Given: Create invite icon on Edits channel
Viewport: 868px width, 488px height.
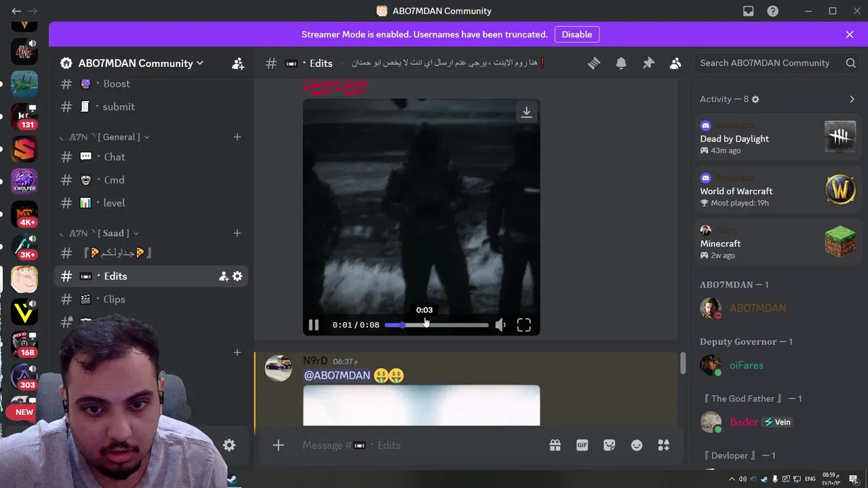Looking at the screenshot, I should (223, 277).
